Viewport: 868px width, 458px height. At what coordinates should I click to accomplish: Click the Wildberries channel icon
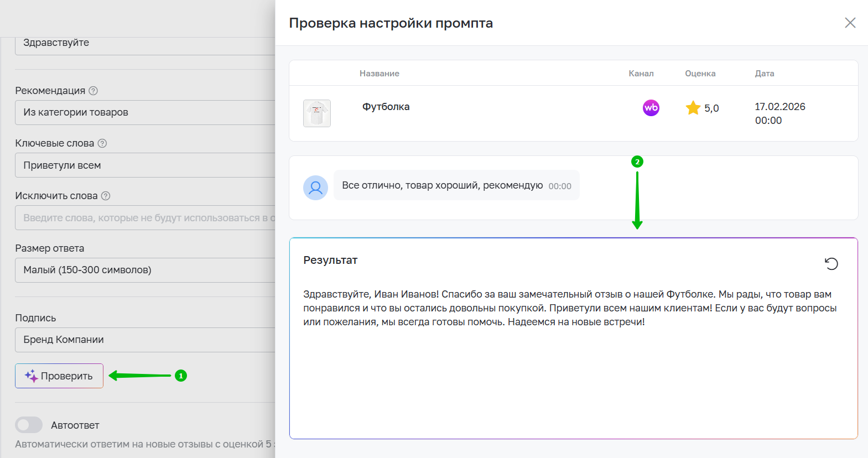[x=651, y=108]
